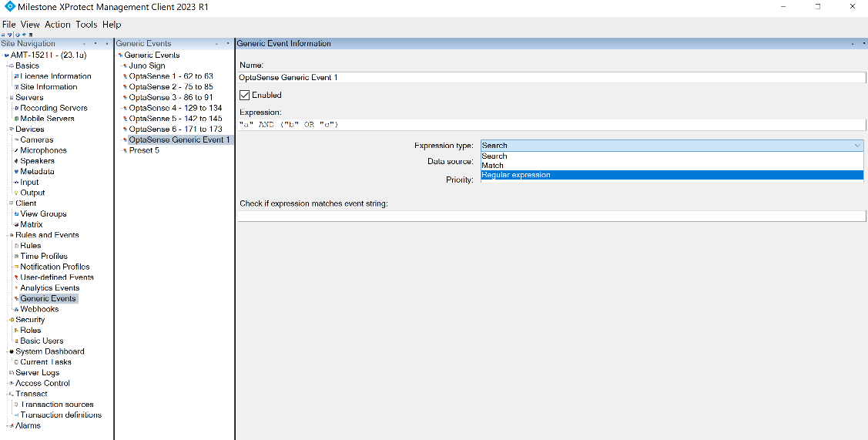Open the Alarms tree item
Screen dimensions: 868x440
point(28,425)
